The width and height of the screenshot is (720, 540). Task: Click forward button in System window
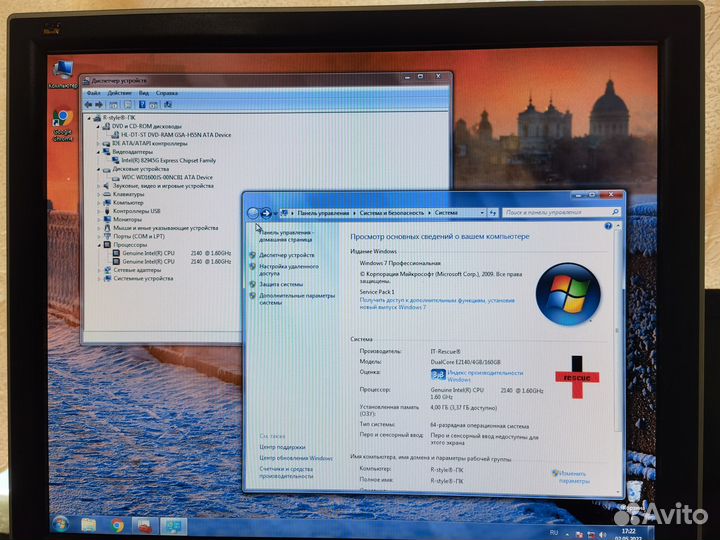265,213
